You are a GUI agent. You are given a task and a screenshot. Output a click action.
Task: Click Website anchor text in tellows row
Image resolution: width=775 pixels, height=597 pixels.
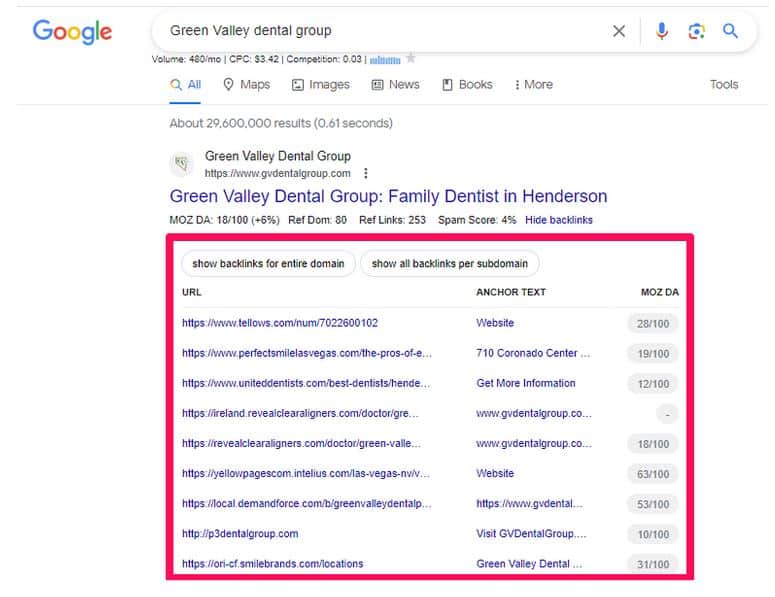[x=495, y=323]
